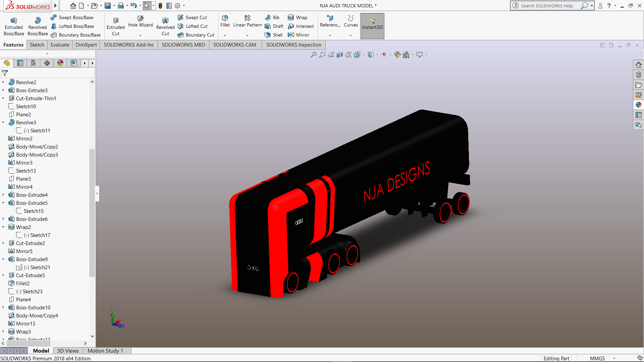Open Design Library task pane icon
This screenshot has height=362, width=644.
638,75
